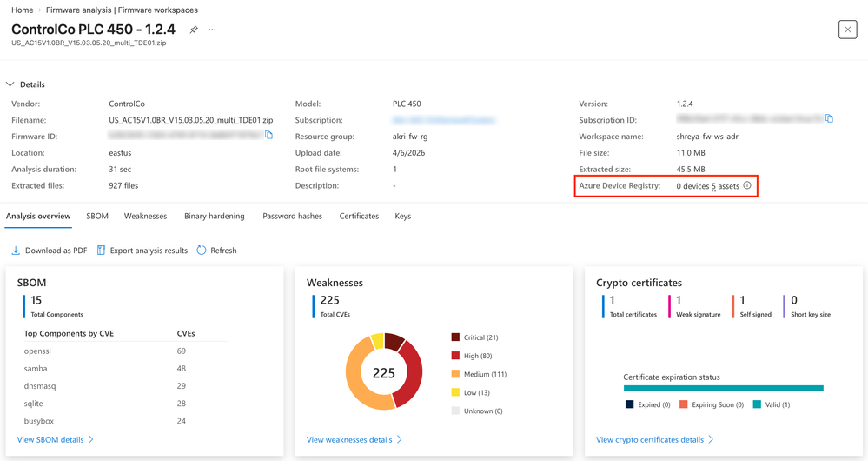Copy the Subscription ID value

829,118
